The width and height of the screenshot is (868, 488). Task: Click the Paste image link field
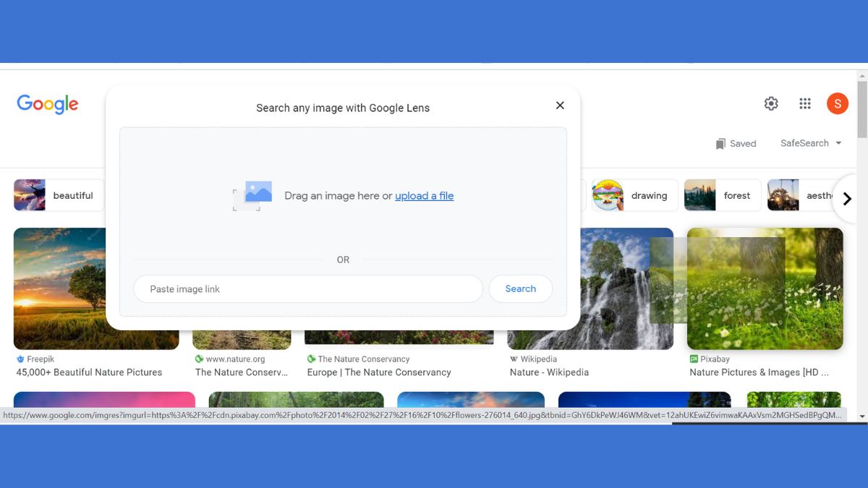pyautogui.click(x=307, y=289)
